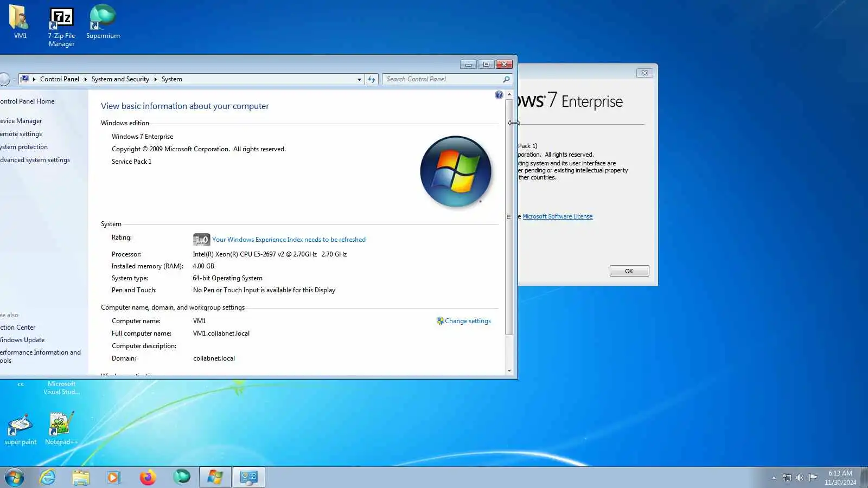Open Microsoft Software License link in About dialog
The image size is (868, 488).
557,216
